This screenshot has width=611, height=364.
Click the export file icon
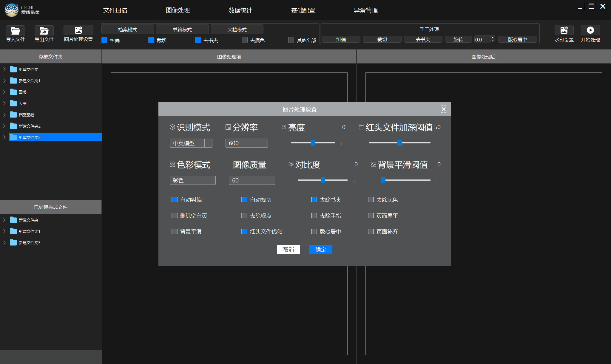44,30
